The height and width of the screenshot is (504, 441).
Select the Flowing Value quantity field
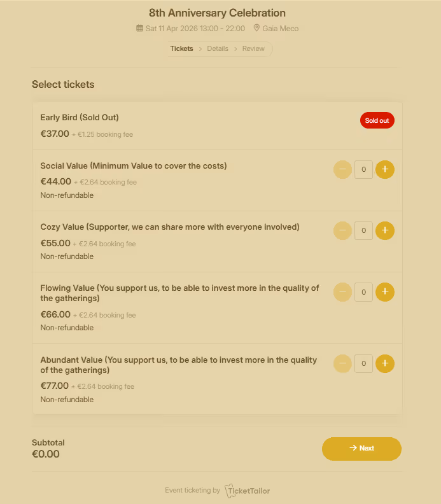pos(363,292)
